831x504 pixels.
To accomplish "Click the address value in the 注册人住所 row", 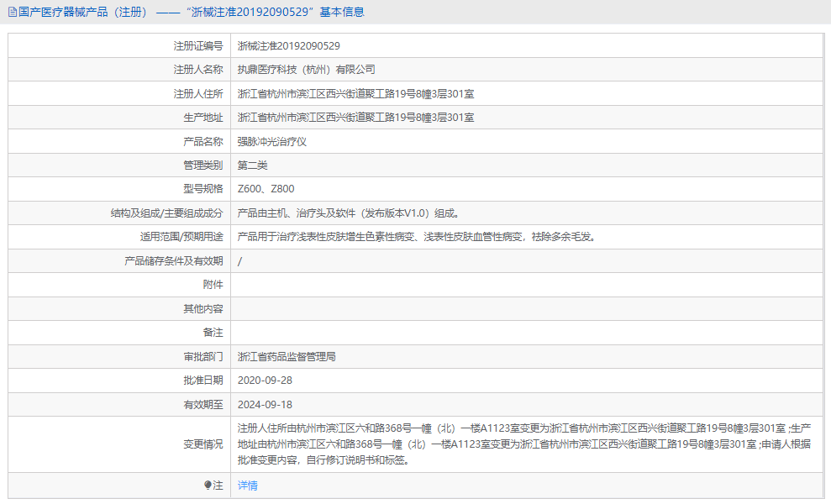I will pyautogui.click(x=355, y=94).
